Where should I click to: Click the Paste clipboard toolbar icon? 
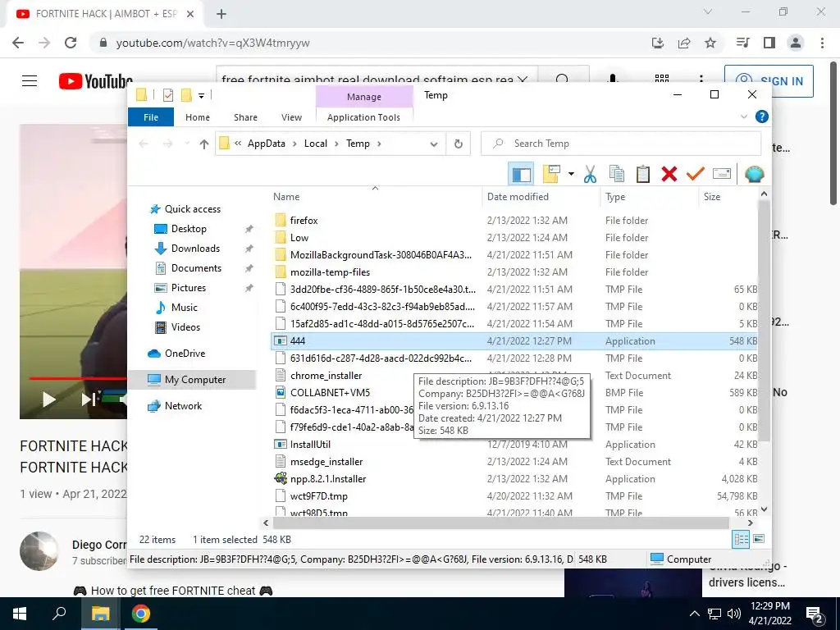click(643, 174)
